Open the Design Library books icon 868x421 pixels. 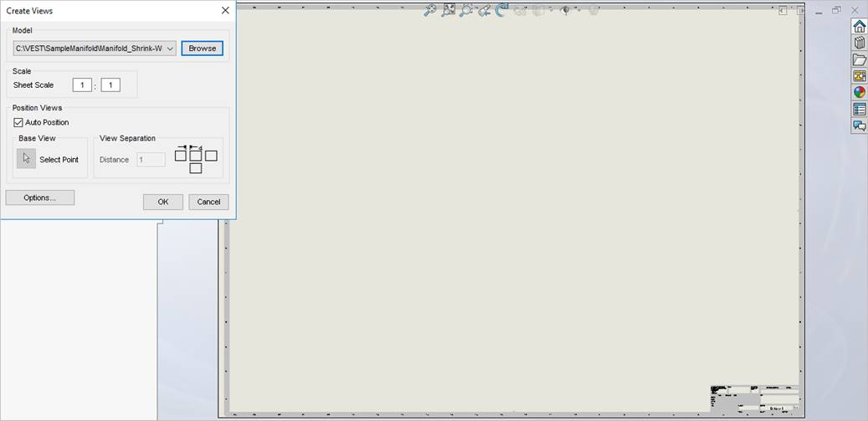click(859, 43)
